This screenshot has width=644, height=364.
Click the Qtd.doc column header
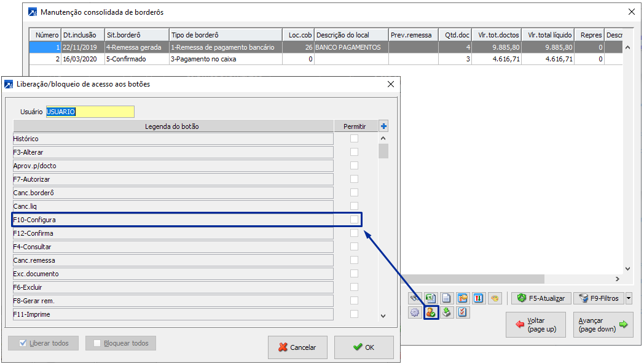click(455, 35)
